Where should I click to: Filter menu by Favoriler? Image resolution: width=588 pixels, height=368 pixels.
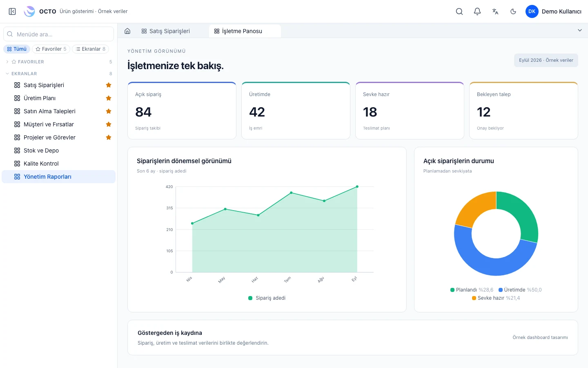(51, 49)
